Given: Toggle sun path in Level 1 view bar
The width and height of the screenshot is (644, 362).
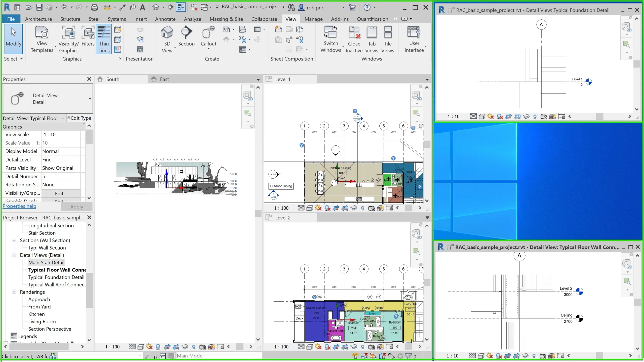Looking at the screenshot, I should pyautogui.click(x=318, y=208).
